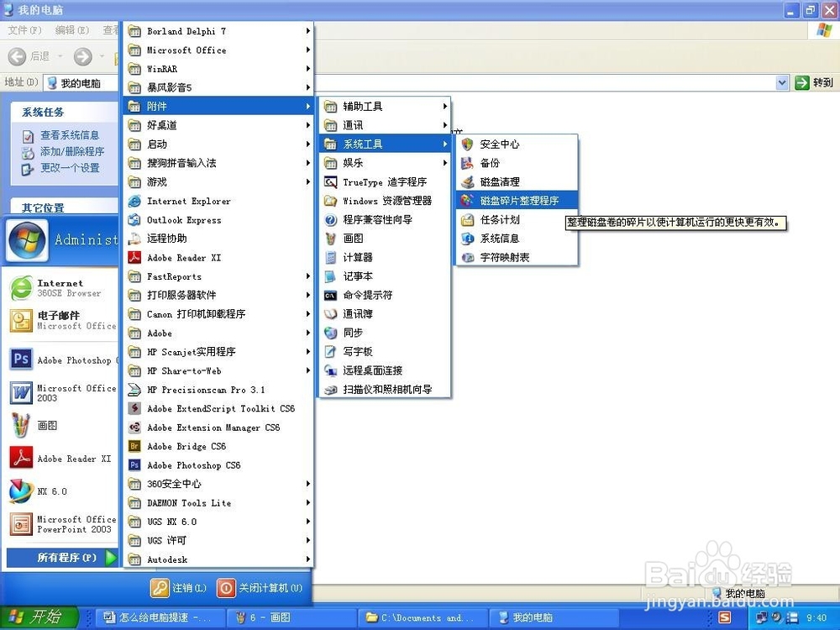Switch to C:\Documents and taskbar window

[423, 617]
